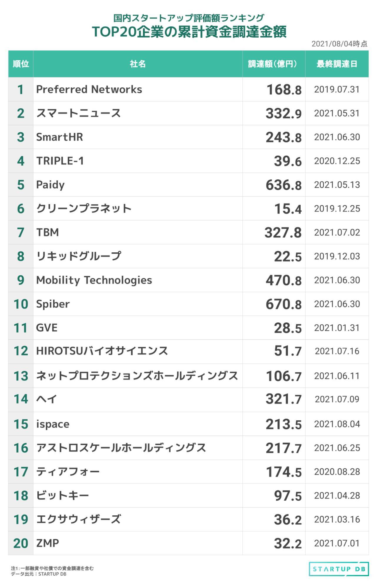Click the 最終調達日 column header
378x588 pixels.
337,64
